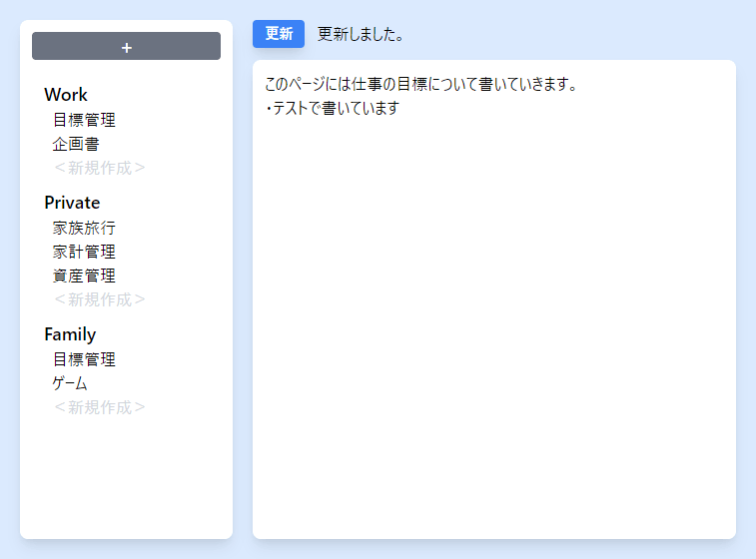Open the 企画書 note
The width and height of the screenshot is (756, 559).
76,144
